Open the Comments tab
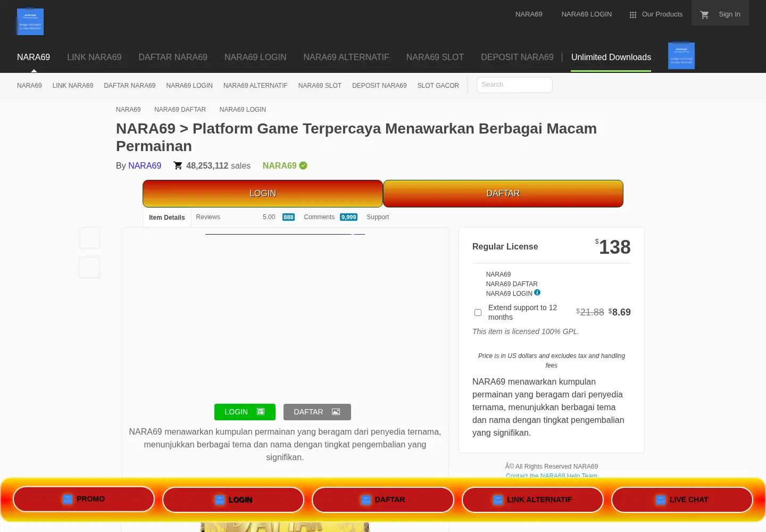Screen dimensions: 766x532 [x=319, y=217]
